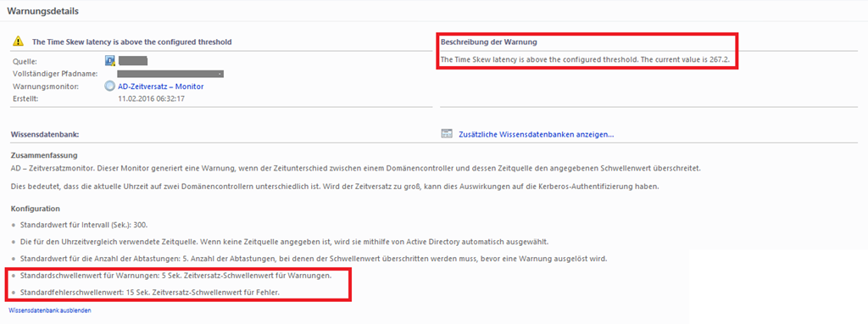The width and height of the screenshot is (868, 324).
Task: Click the Standardschwellenwert für Warnungen bullet
Action: [x=176, y=276]
